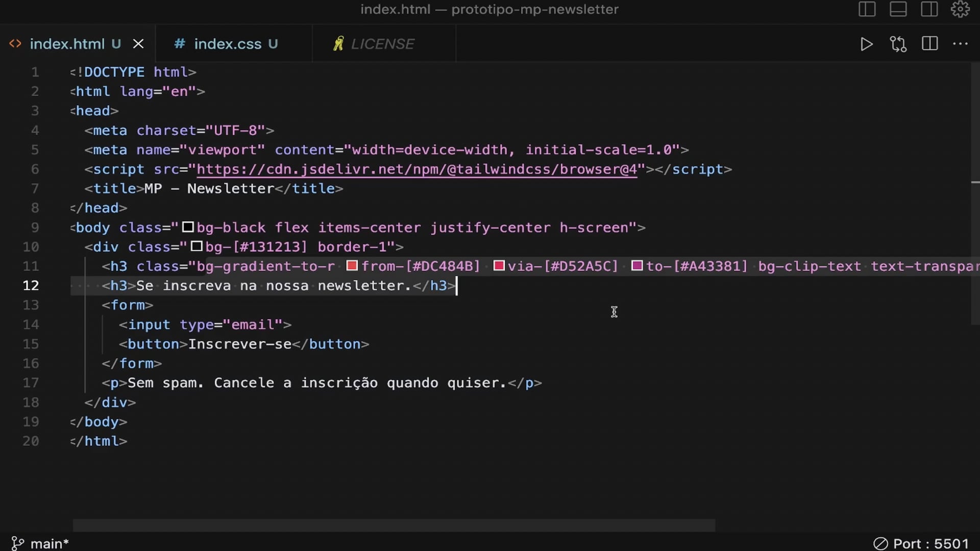Click the justify-center class on body

click(x=490, y=228)
